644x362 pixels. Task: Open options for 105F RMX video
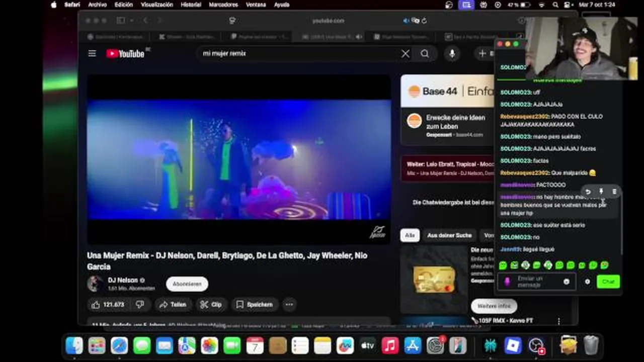558,321
